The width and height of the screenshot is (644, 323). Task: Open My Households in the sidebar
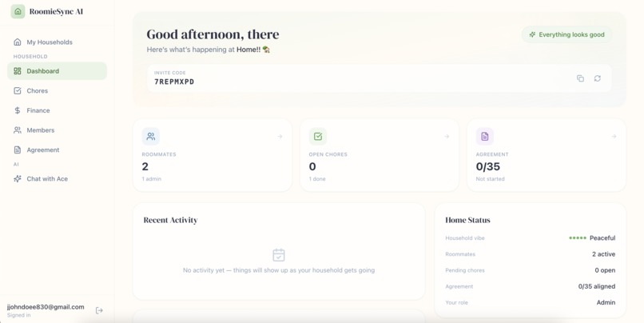point(57,42)
